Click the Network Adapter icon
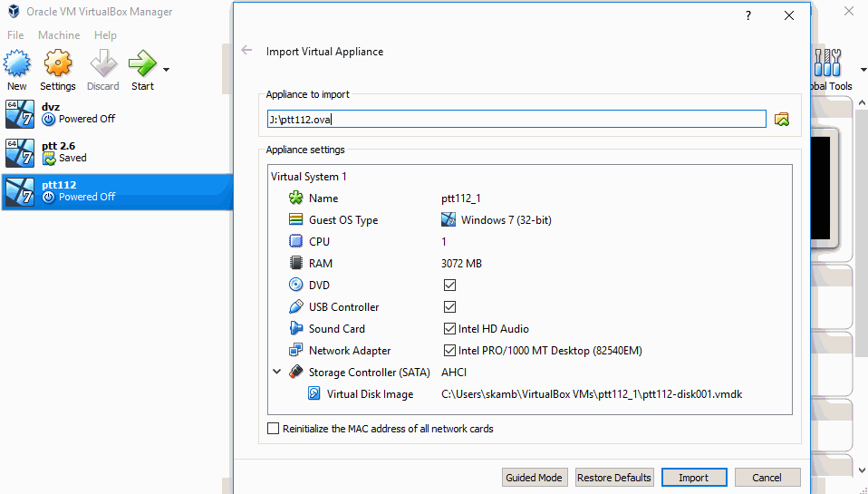This screenshot has width=868, height=494. tap(296, 350)
